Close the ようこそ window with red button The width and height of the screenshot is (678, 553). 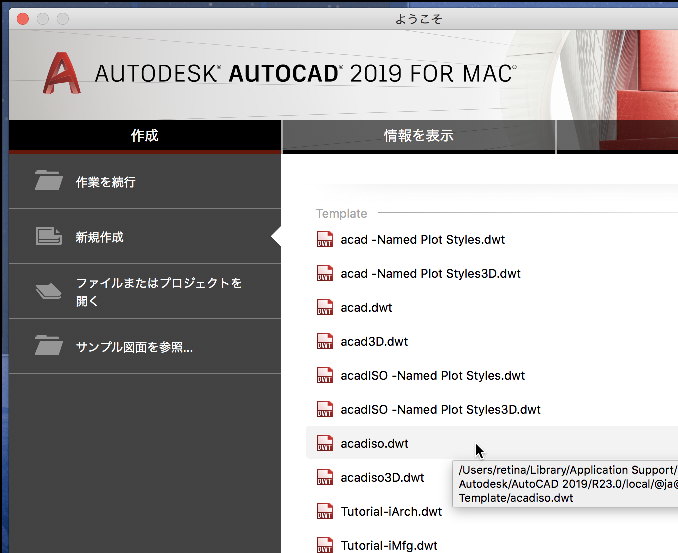pos(22,19)
